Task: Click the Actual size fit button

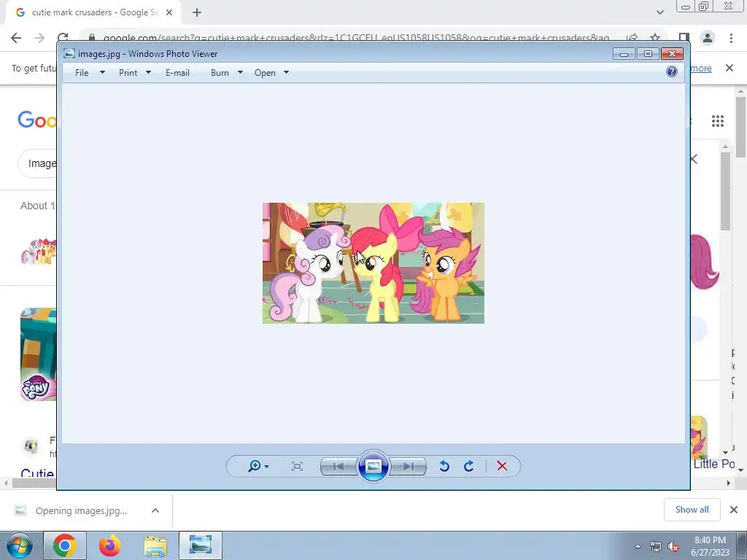Action: coord(297,466)
